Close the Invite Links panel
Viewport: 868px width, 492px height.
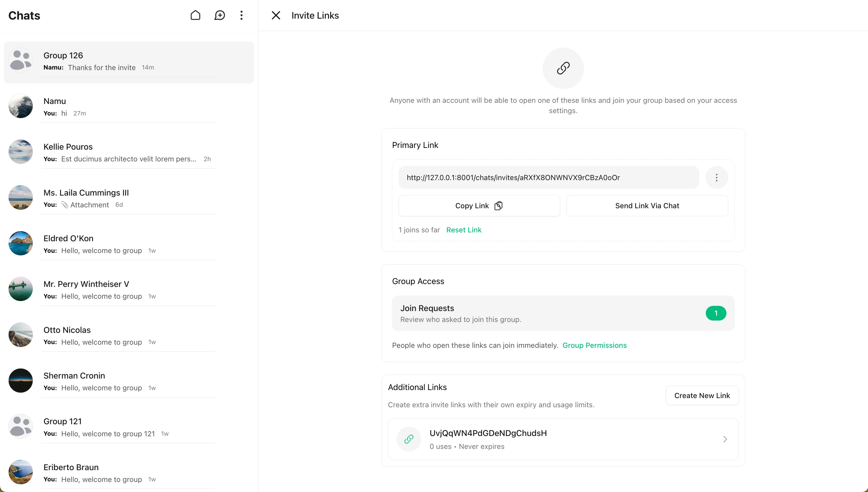tap(276, 15)
